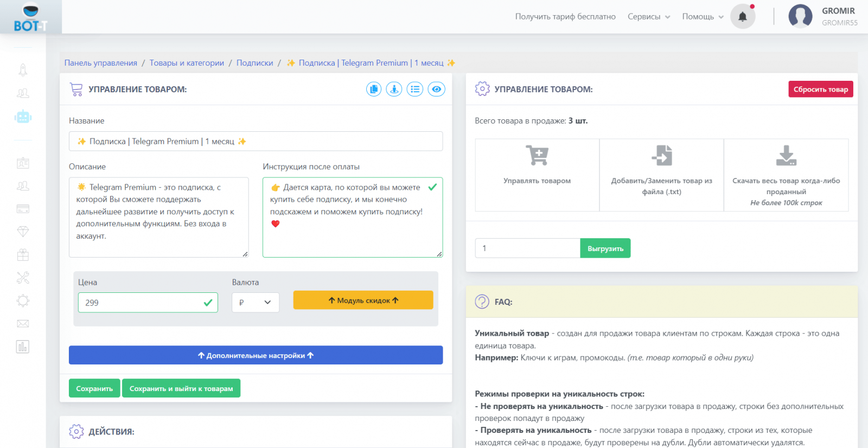This screenshot has height=448, width=868.
Task: Expand 'Дополнительные настройки' section
Action: (x=256, y=355)
